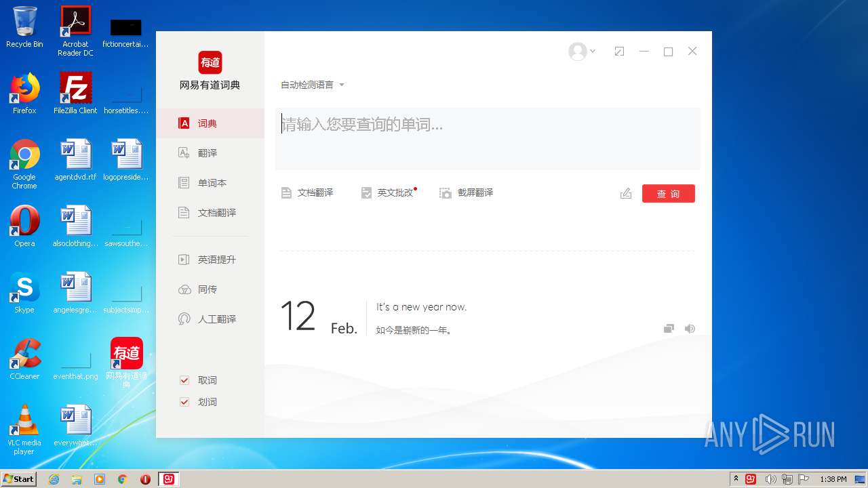Click the Youdao tray icon

[x=751, y=479]
